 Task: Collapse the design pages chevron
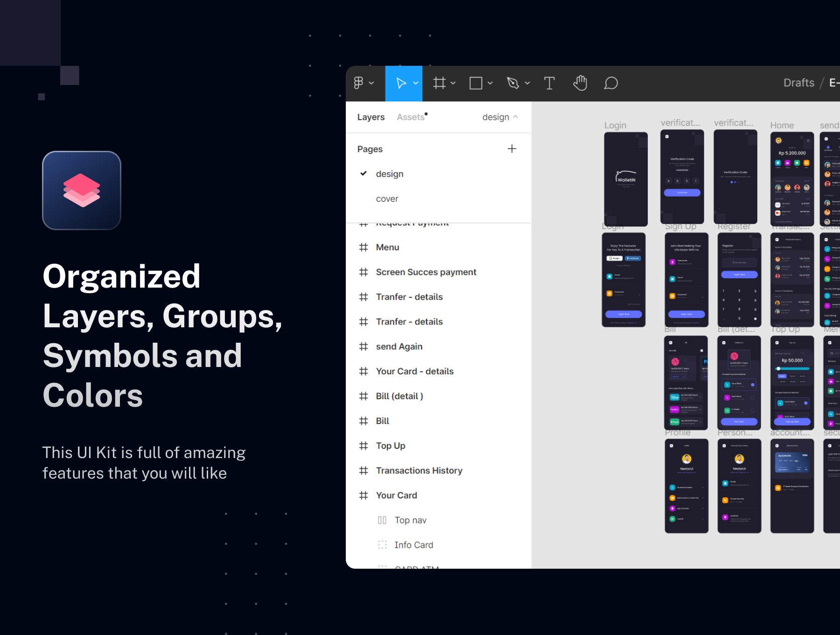click(x=516, y=117)
